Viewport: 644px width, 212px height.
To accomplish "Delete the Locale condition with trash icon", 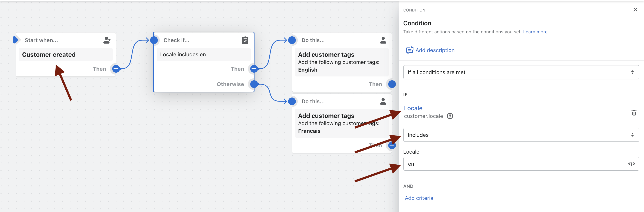I will tap(634, 113).
